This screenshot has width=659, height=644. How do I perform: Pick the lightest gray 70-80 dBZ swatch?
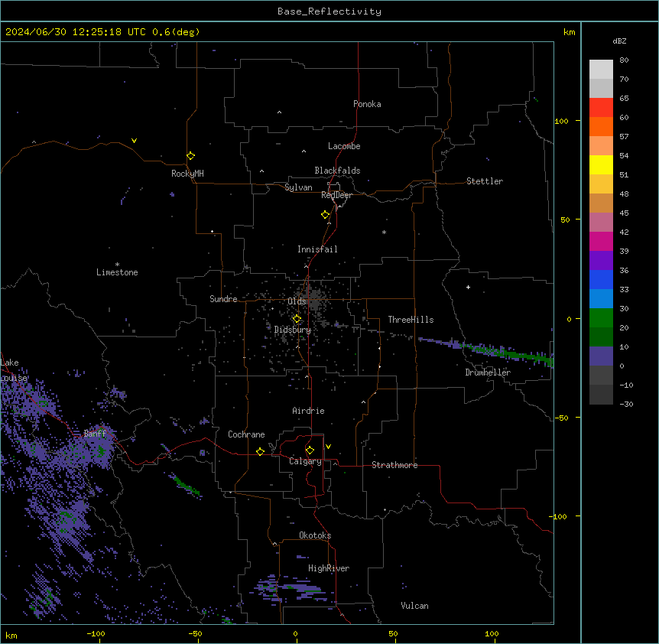tap(601, 70)
